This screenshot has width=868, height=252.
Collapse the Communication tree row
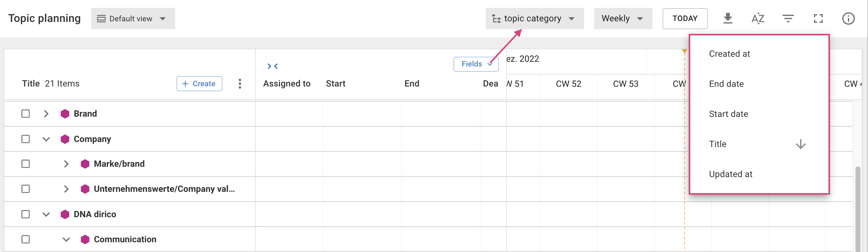tap(66, 239)
